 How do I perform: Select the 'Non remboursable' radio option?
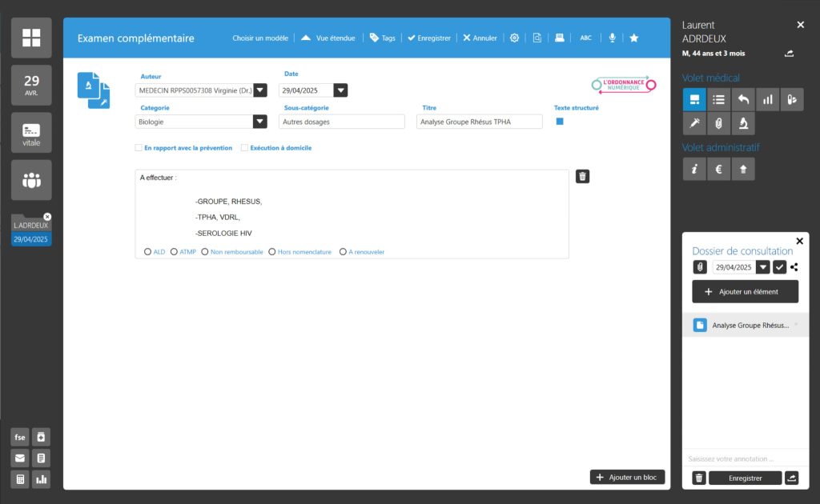click(x=205, y=252)
